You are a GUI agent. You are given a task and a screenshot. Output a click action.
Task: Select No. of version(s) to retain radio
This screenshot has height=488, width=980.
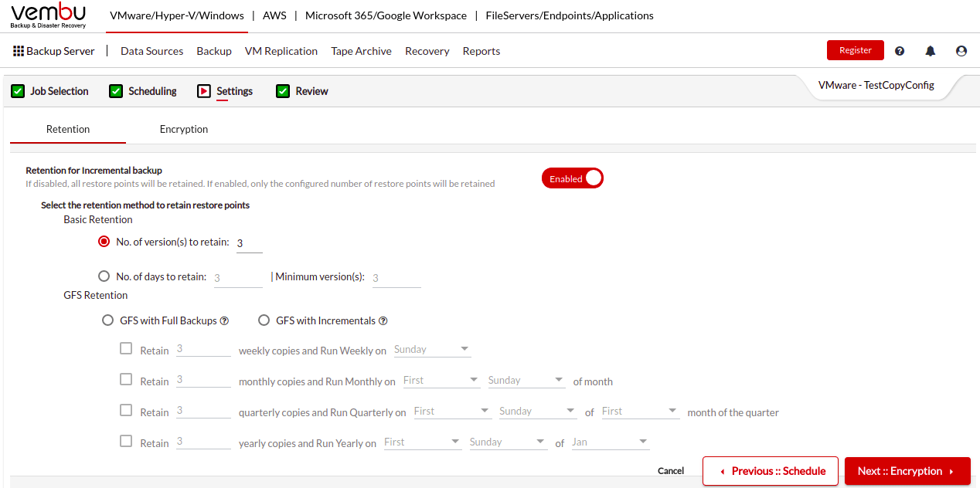[104, 242]
